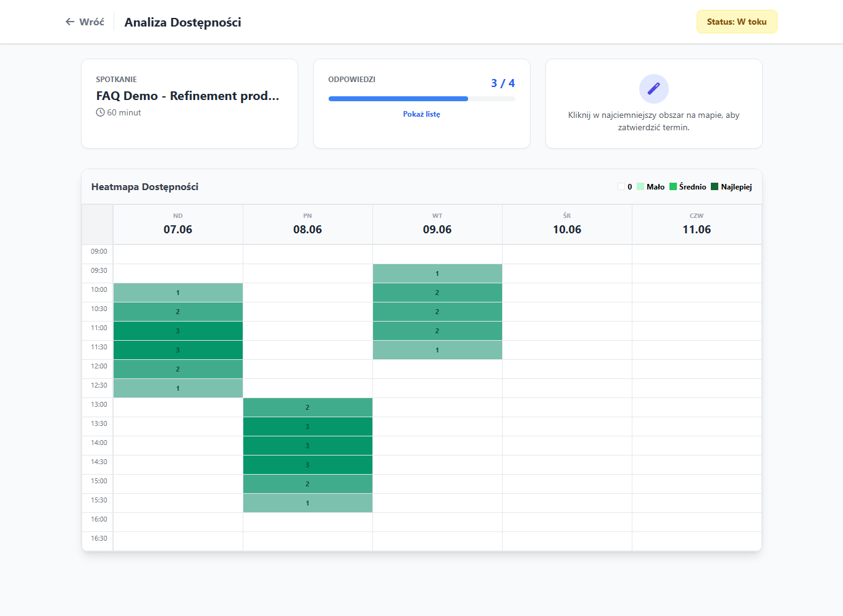Click the back arrow icon next to Wróć

(x=70, y=22)
